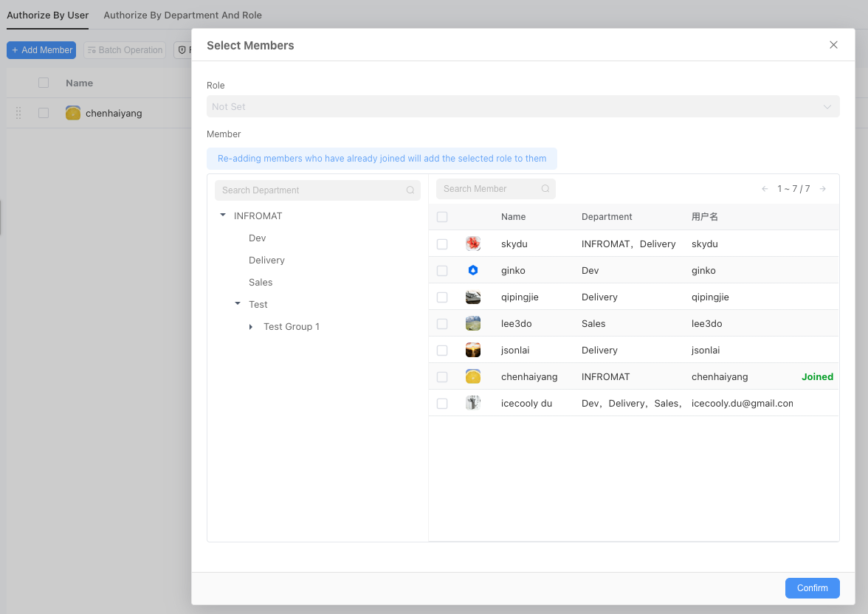Click icecooly du's avatar icon
This screenshot has width=868, height=614.
pyautogui.click(x=473, y=404)
